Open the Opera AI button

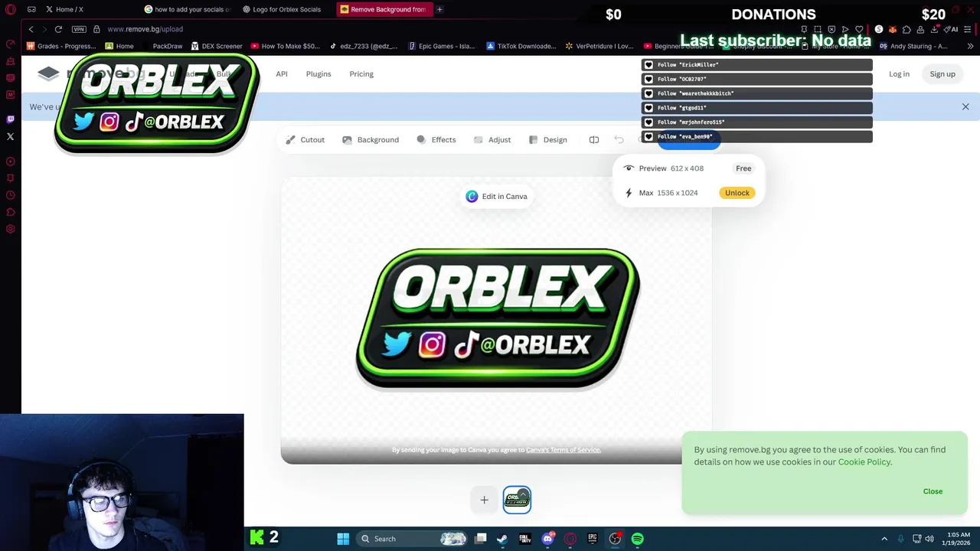point(951,29)
